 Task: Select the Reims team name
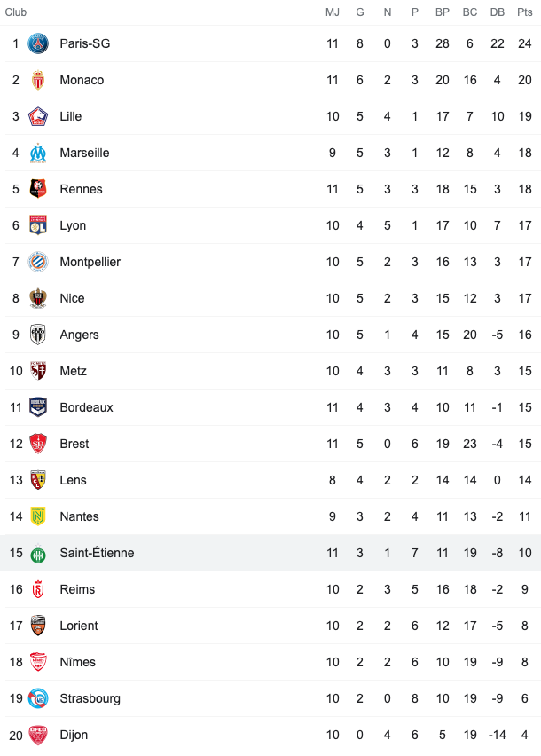[77, 590]
